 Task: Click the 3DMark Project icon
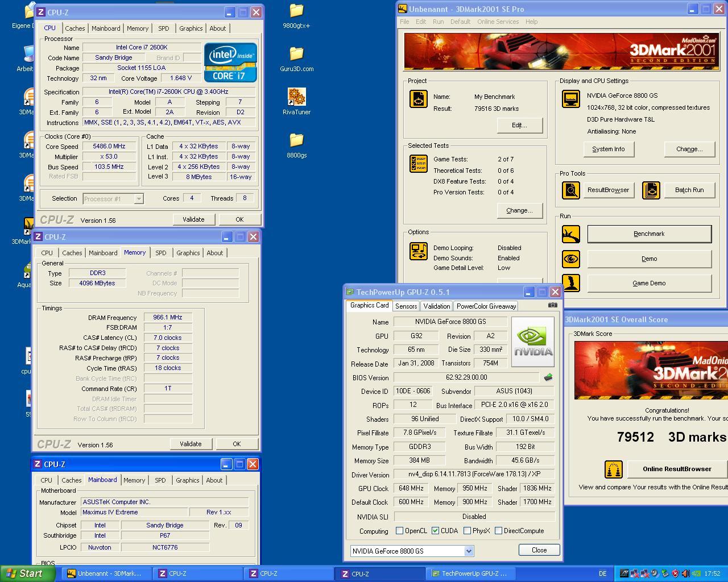pyautogui.click(x=419, y=99)
